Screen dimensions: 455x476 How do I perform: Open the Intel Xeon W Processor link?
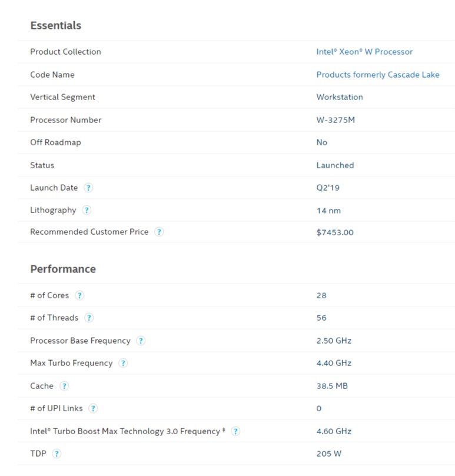coord(364,52)
